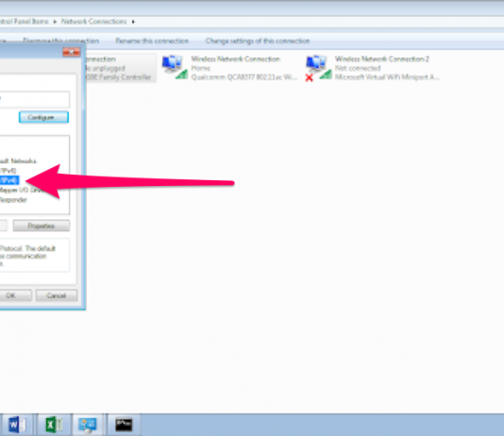Click Diagnose this connection
The height and width of the screenshot is (436, 504).
60,41
